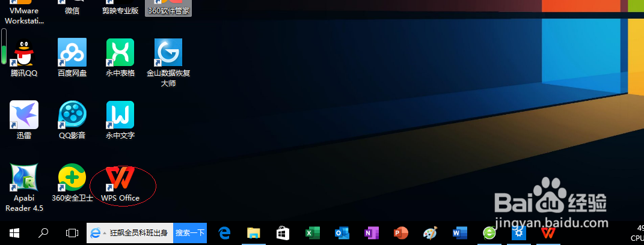Viewport: 644px width, 245px height.
Task: Launch PowerPoint from the taskbar
Action: (400, 233)
